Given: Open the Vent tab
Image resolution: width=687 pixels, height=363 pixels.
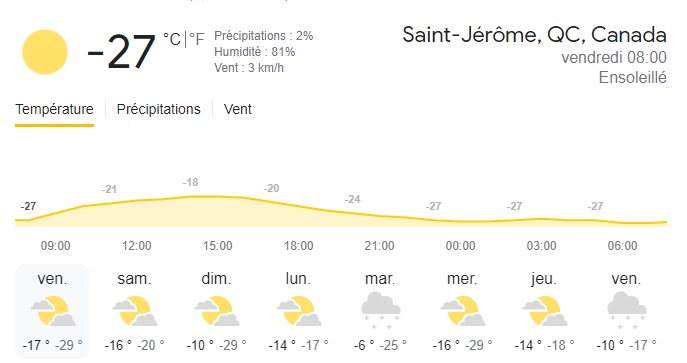Looking at the screenshot, I should pos(237,109).
